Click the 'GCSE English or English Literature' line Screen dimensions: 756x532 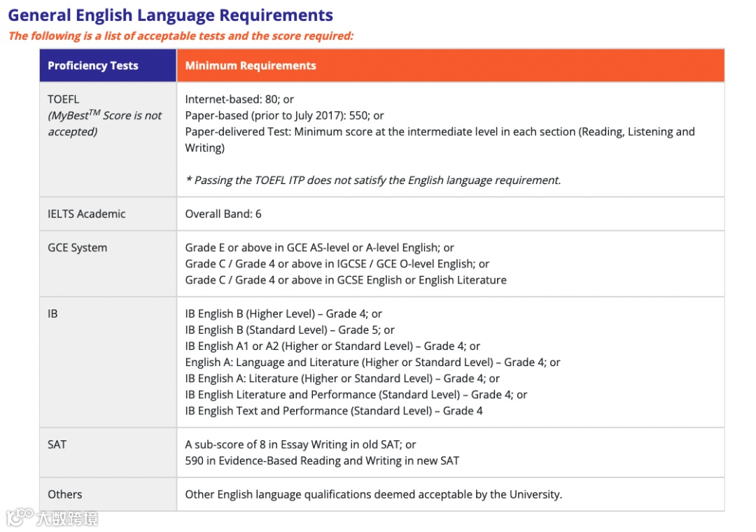346,280
